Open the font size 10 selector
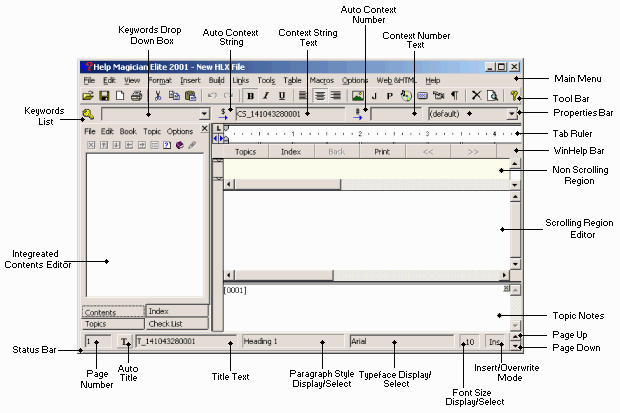 point(469,341)
